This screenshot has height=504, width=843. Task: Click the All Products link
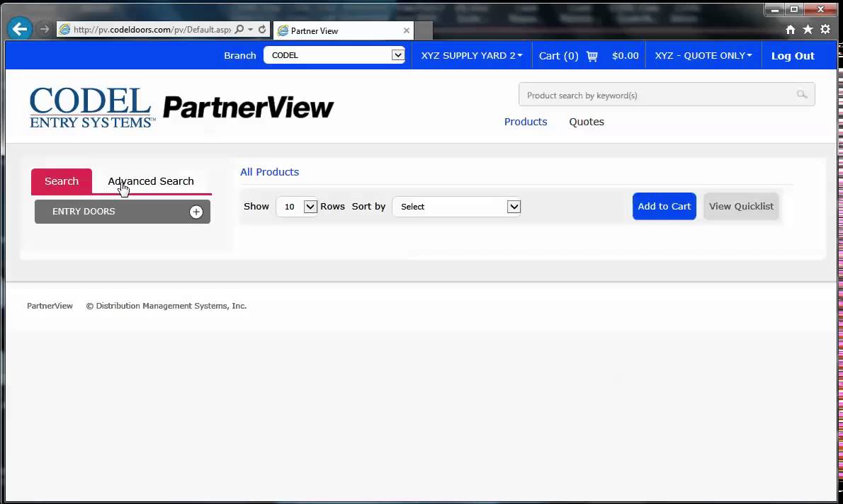269,172
